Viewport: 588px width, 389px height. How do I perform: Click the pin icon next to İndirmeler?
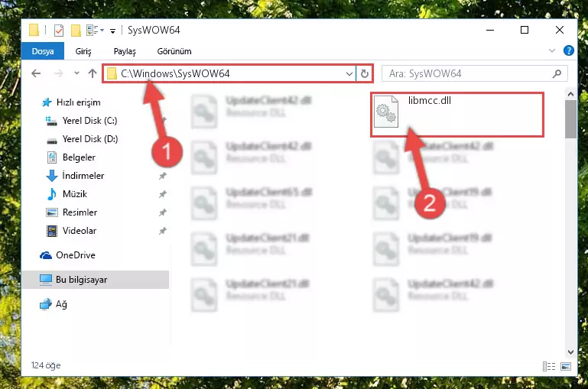click(162, 176)
